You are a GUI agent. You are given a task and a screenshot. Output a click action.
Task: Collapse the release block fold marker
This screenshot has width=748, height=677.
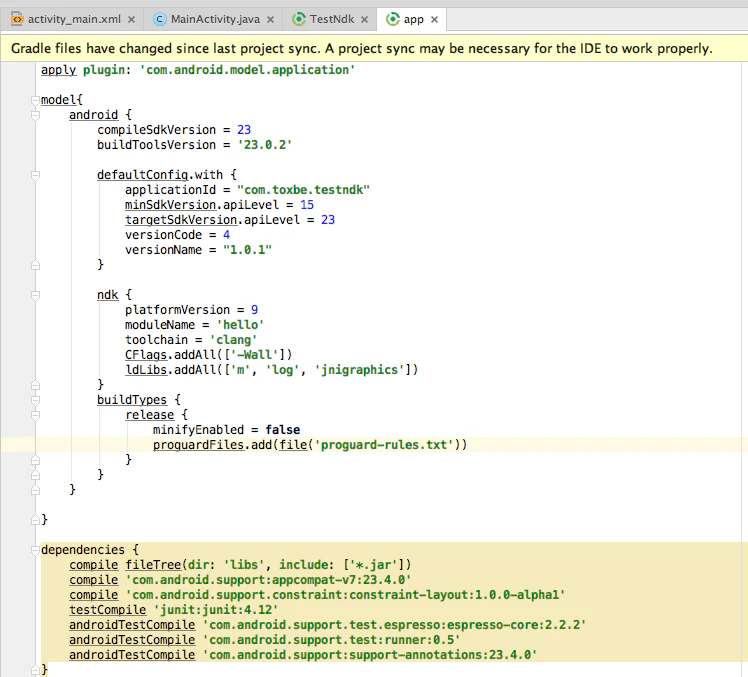coord(35,415)
